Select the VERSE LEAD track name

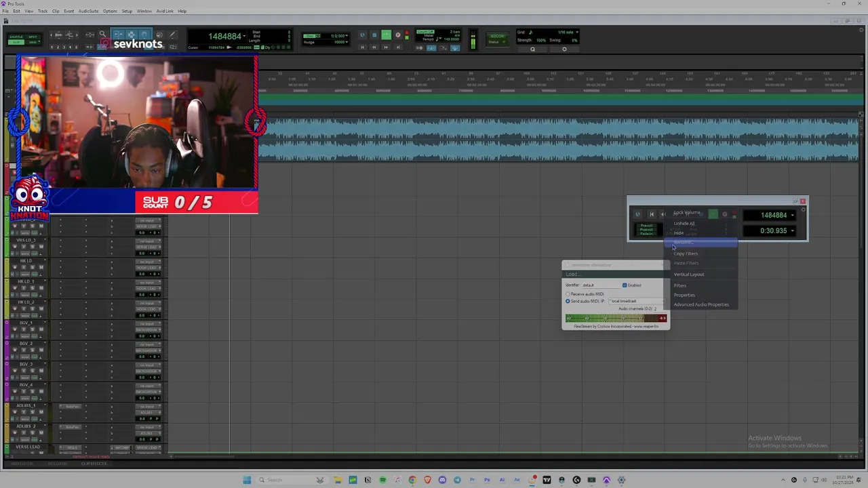coord(28,447)
